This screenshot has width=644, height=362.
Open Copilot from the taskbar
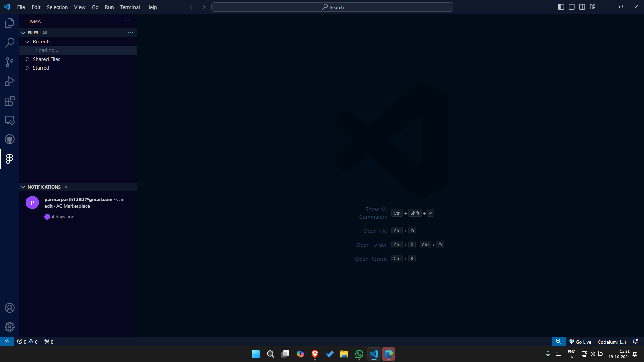click(x=300, y=354)
